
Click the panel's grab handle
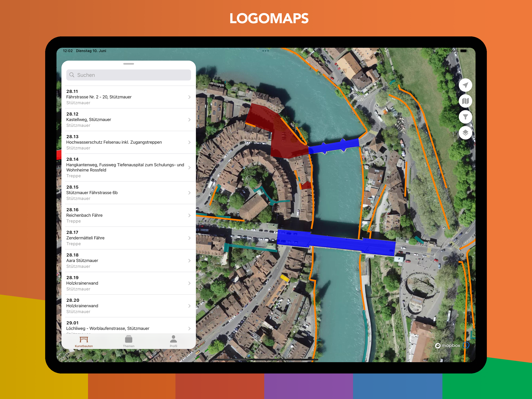[x=129, y=64]
